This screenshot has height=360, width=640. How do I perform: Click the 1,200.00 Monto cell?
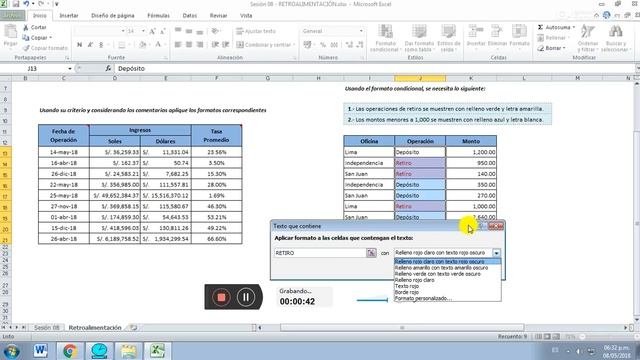click(471, 152)
